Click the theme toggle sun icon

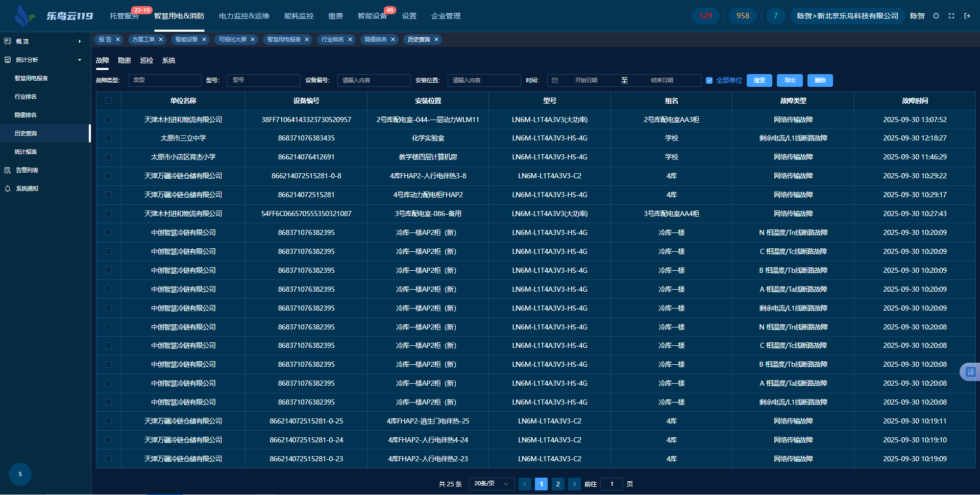(936, 16)
